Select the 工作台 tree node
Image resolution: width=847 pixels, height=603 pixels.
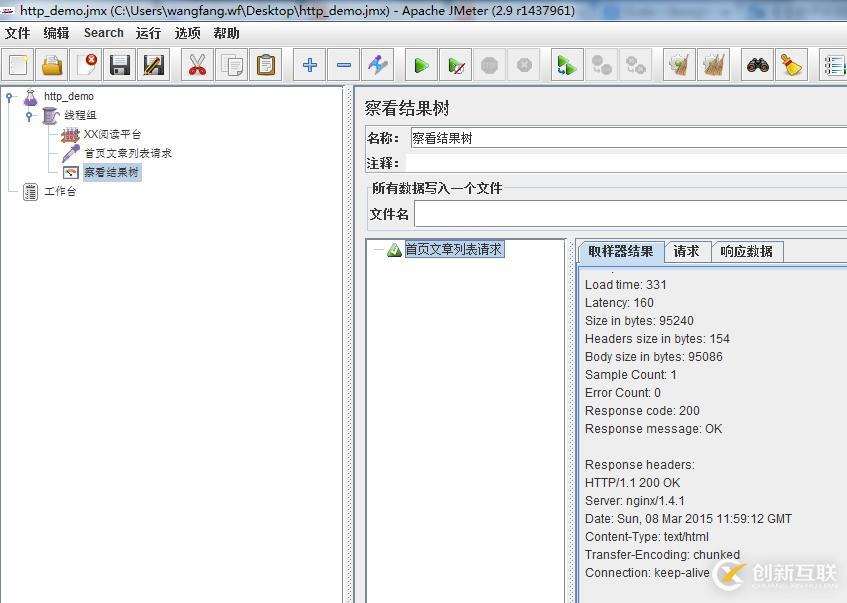[60, 191]
